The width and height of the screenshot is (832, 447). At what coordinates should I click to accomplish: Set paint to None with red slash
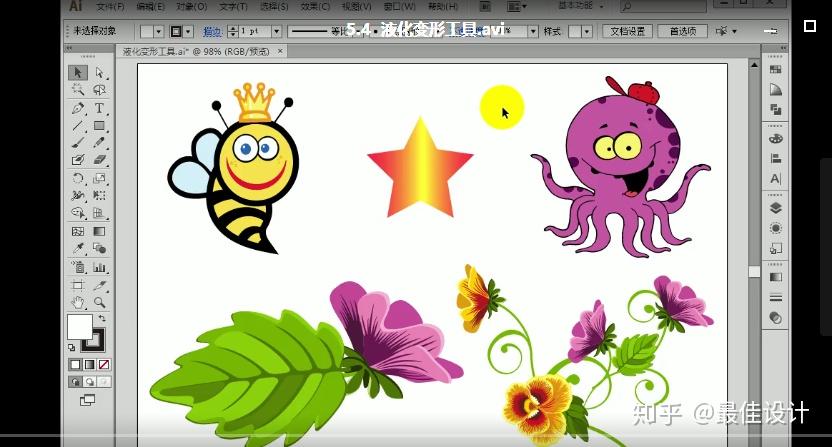(x=104, y=365)
